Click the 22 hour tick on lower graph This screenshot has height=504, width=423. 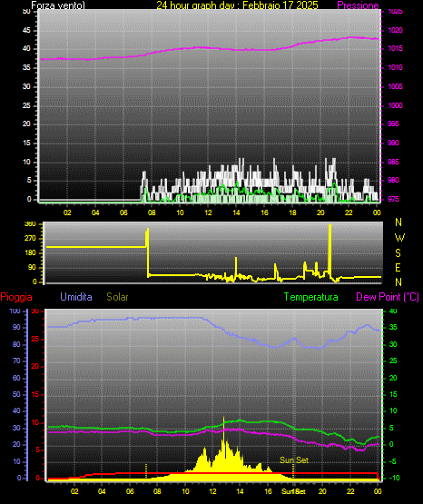350,491
